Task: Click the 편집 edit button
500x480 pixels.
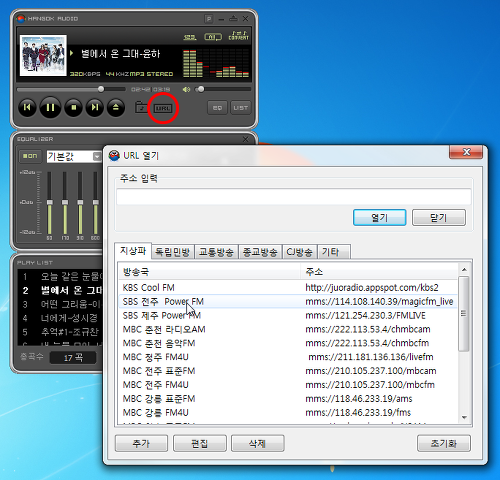Action: pos(200,443)
